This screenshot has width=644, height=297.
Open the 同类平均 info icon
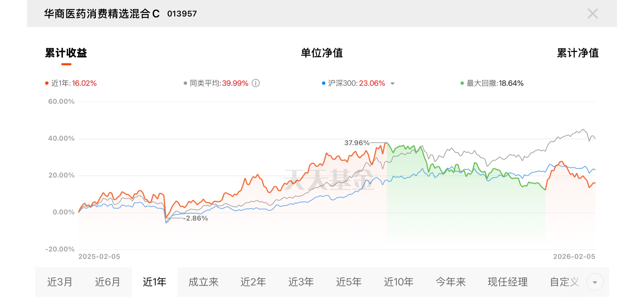(x=256, y=83)
